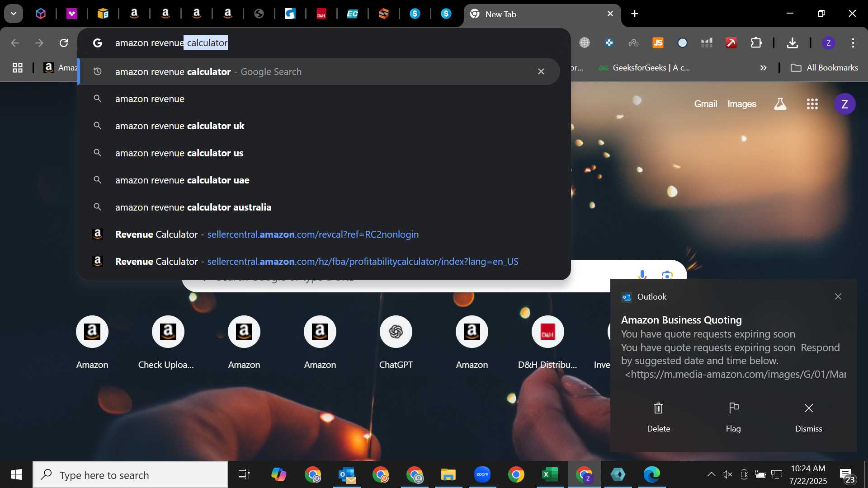Close the New Tab tab
This screenshot has width=868, height=488.
(610, 14)
